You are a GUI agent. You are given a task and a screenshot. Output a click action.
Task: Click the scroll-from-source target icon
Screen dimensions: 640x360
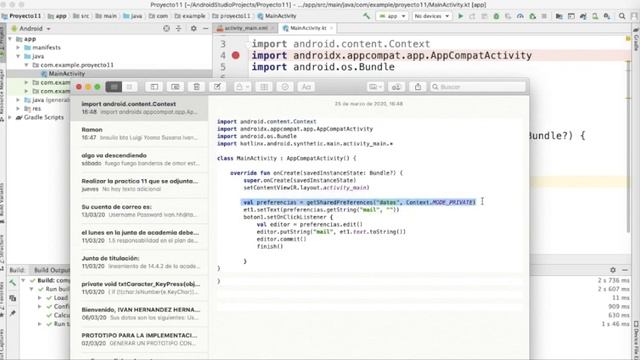click(166, 29)
